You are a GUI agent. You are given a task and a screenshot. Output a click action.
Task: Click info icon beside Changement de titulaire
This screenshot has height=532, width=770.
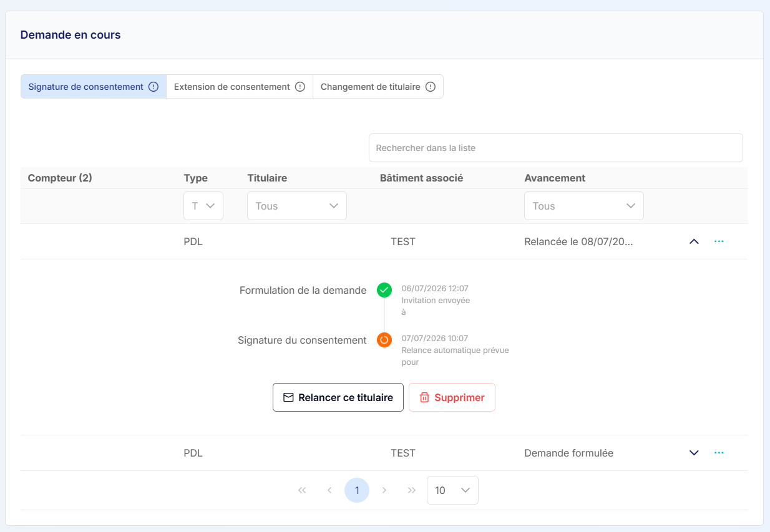pyautogui.click(x=431, y=87)
